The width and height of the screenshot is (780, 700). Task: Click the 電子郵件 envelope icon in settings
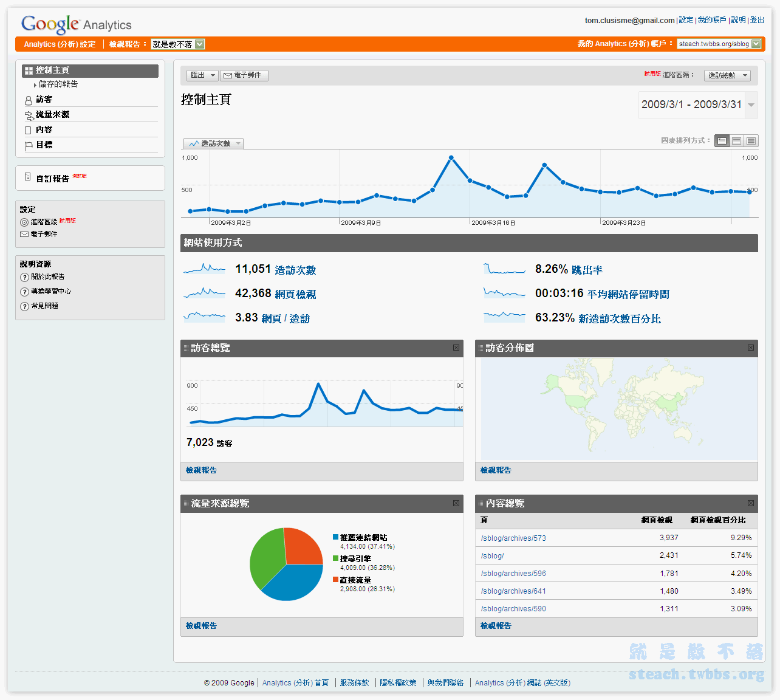point(24,235)
